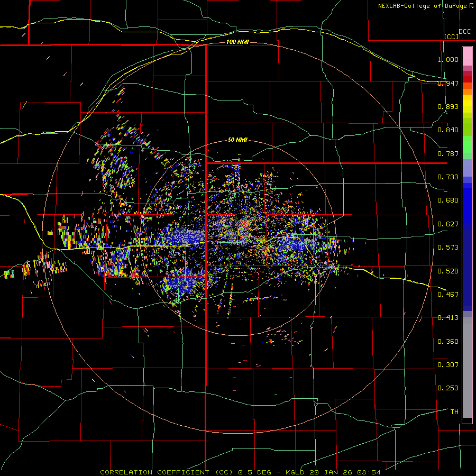This screenshot has height=476, width=476.
Task: Select the 0.520 legend value
Action: 448,271
